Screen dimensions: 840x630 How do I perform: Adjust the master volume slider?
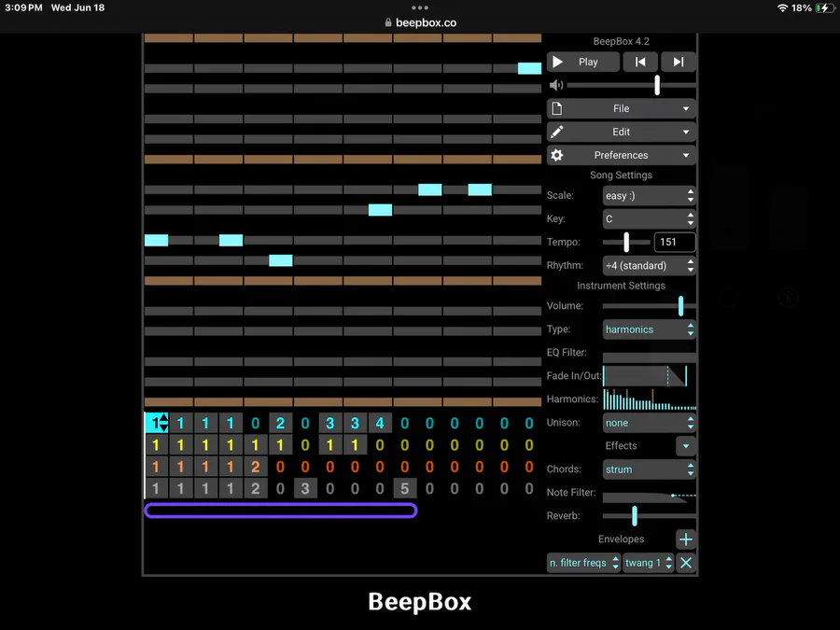click(x=632, y=85)
